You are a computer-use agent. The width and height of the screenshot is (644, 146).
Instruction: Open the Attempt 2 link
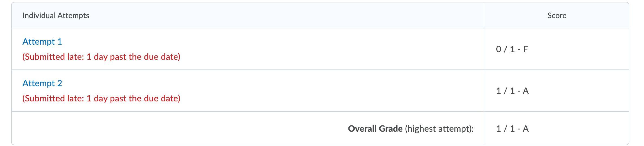coord(42,83)
